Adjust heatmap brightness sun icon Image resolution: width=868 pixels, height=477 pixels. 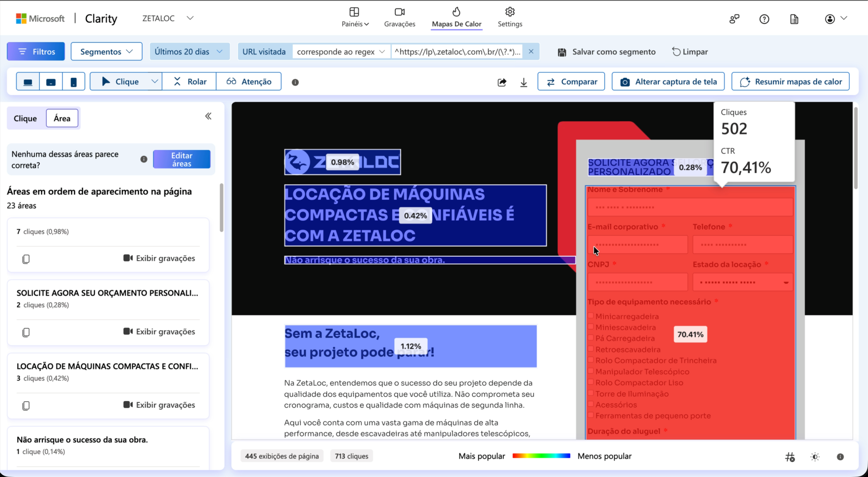coord(815,457)
